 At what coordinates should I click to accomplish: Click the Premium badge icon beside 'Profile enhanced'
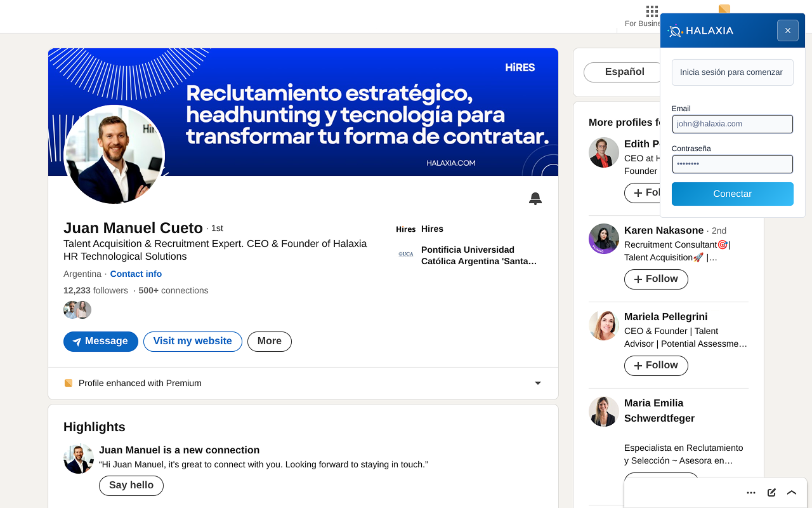pos(69,383)
